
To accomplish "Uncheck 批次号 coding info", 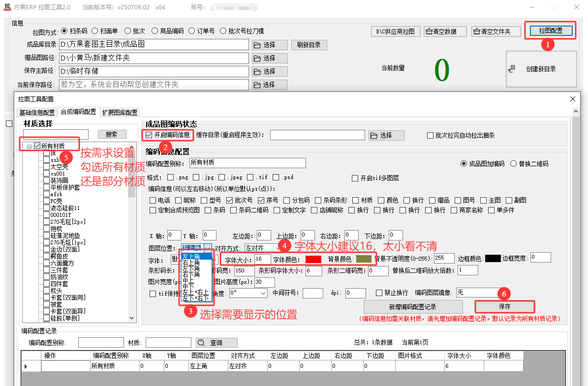I will [x=229, y=201].
